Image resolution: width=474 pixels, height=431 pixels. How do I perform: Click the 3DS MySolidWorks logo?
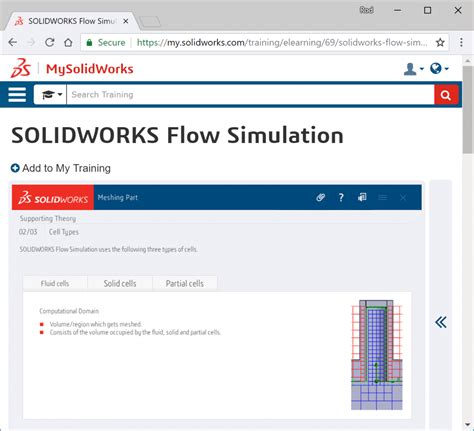(72, 68)
